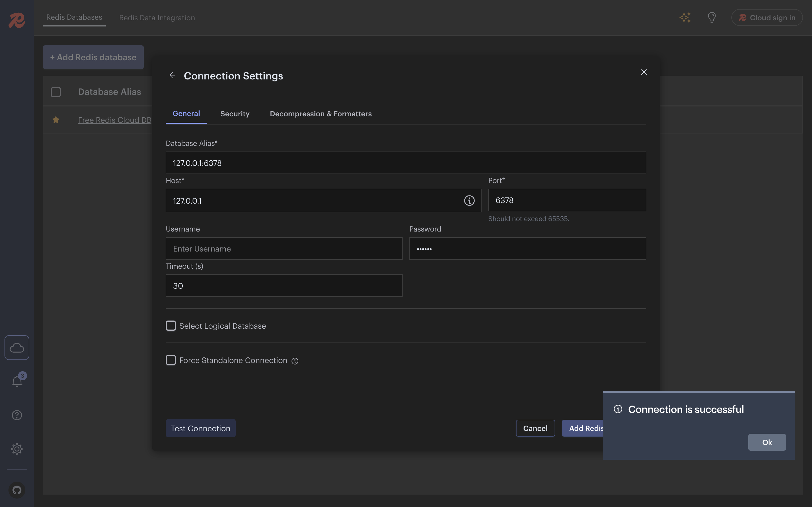The image size is (812, 507).
Task: Open the insights lightbulb icon
Action: click(x=712, y=17)
